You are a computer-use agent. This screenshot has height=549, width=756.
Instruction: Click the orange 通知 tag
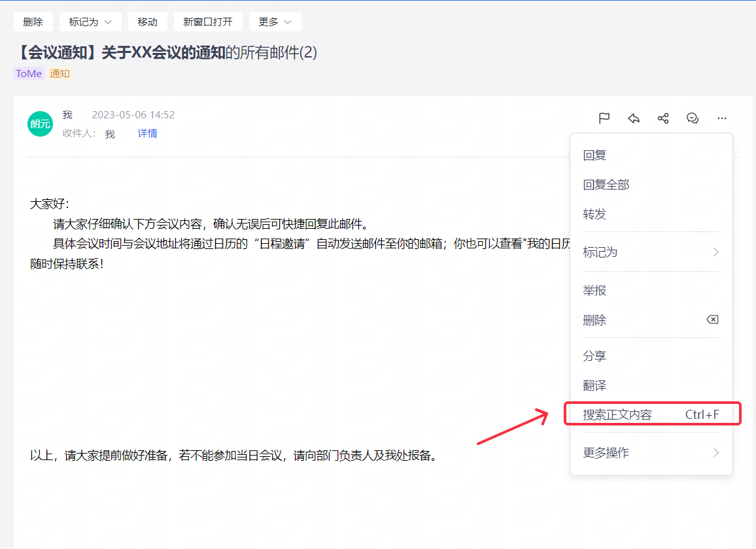coord(60,73)
